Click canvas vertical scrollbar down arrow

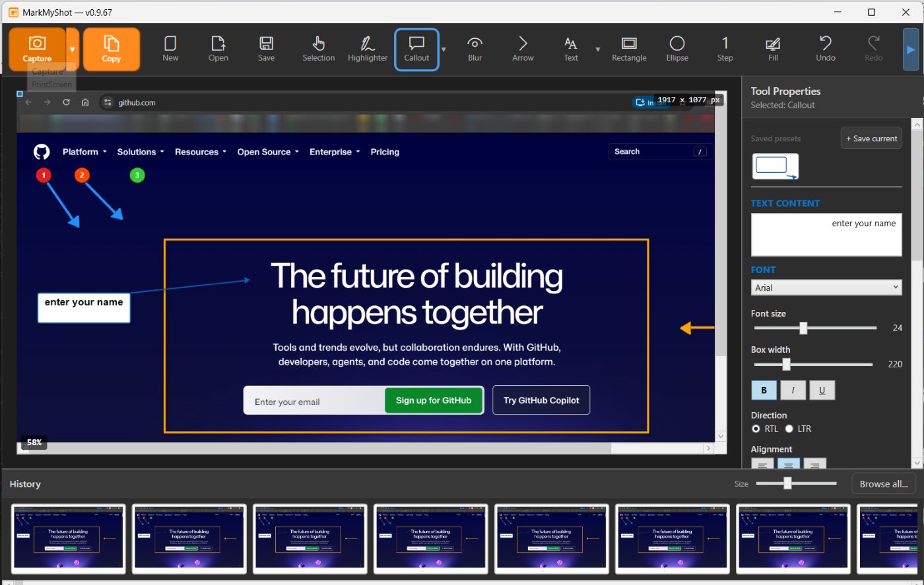pos(721,436)
